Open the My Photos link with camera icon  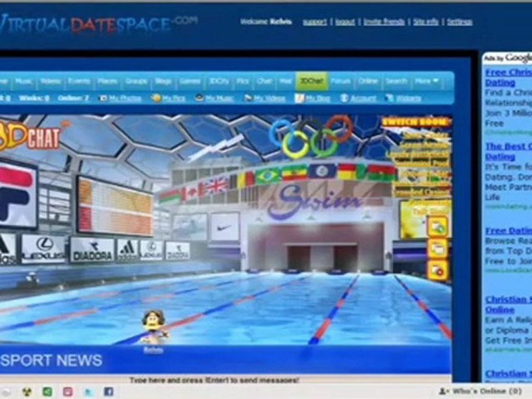tap(120, 99)
